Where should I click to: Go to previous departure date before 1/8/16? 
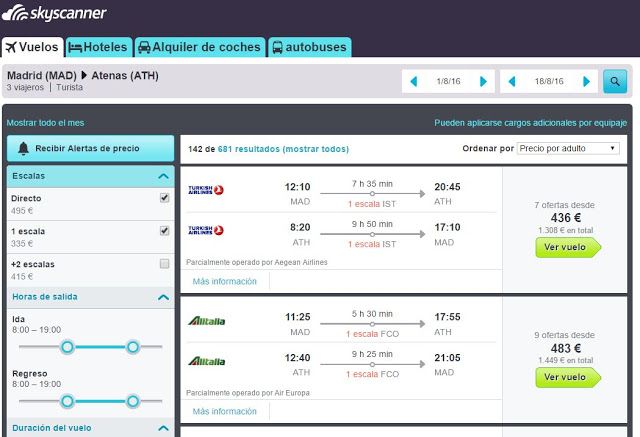click(x=413, y=82)
